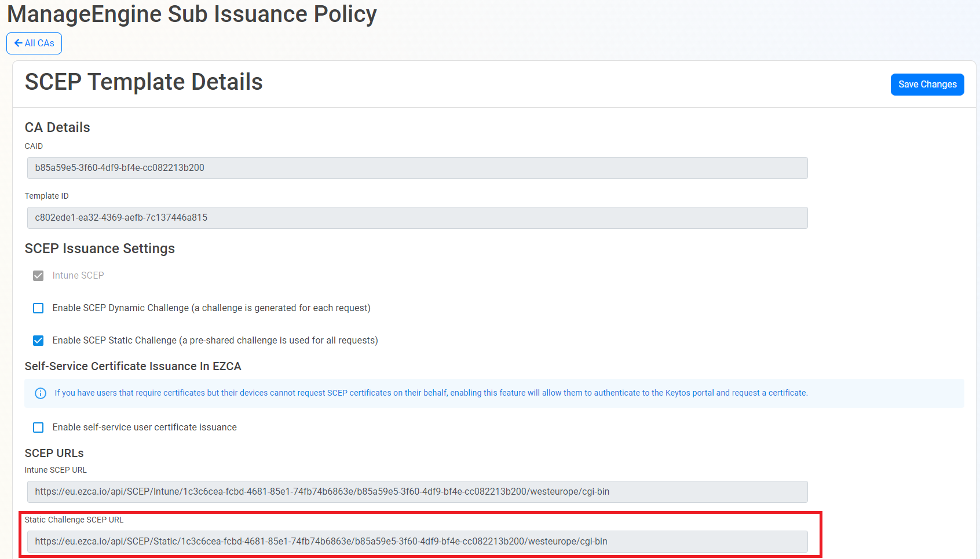Click the Keytos portal info message text
Screen dimensions: 980x559
pos(431,393)
